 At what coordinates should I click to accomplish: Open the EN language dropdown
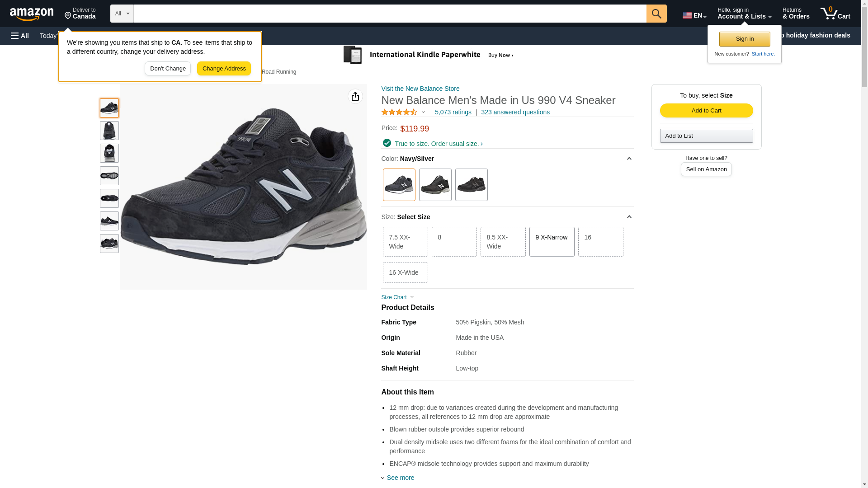(694, 15)
